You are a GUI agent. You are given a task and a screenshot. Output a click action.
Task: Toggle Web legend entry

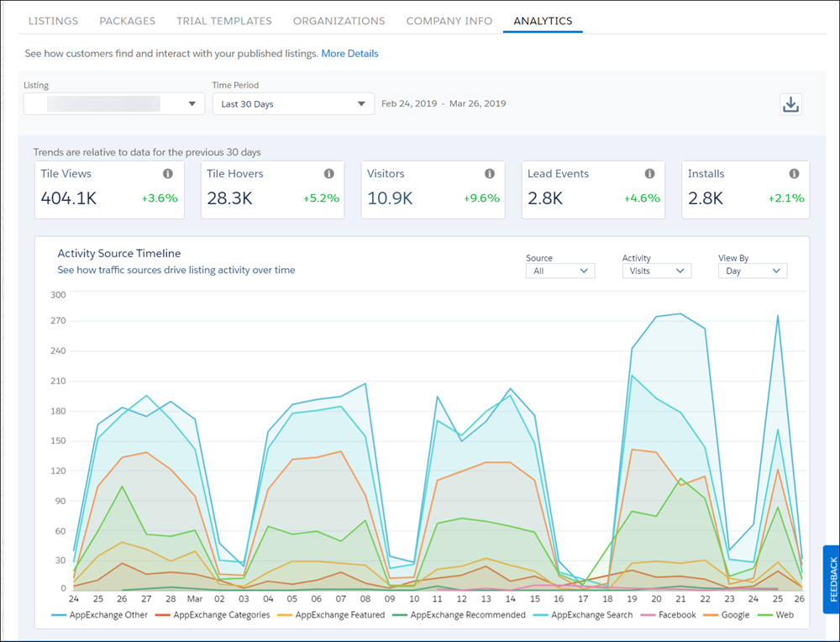click(775, 615)
